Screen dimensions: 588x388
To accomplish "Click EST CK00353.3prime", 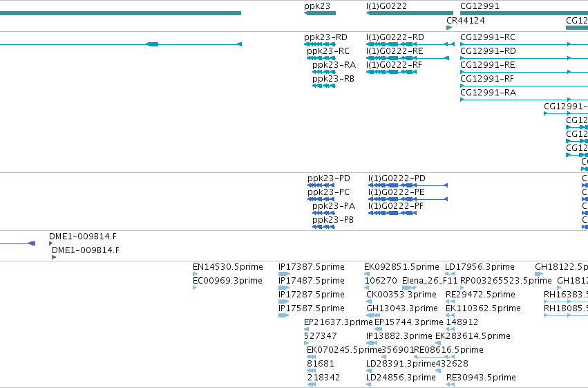I will [x=401, y=295].
